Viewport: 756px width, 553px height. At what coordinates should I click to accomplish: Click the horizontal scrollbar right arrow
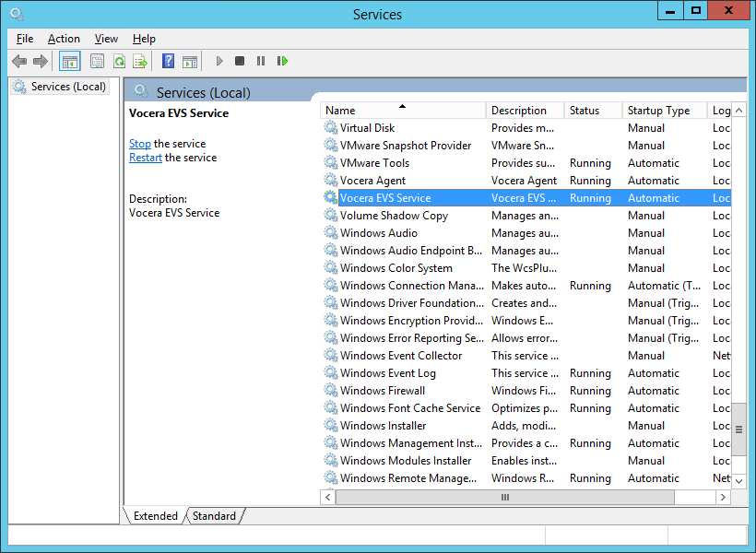pyautogui.click(x=725, y=498)
